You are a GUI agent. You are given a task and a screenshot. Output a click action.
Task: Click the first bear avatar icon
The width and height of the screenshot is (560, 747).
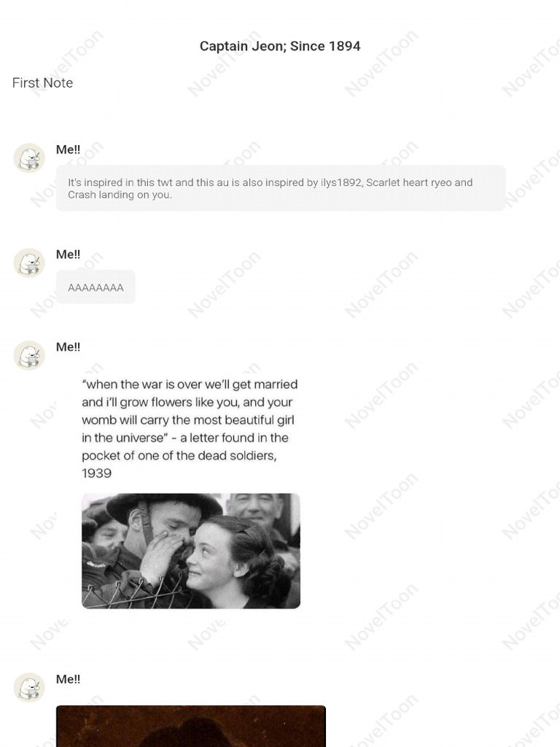29,158
